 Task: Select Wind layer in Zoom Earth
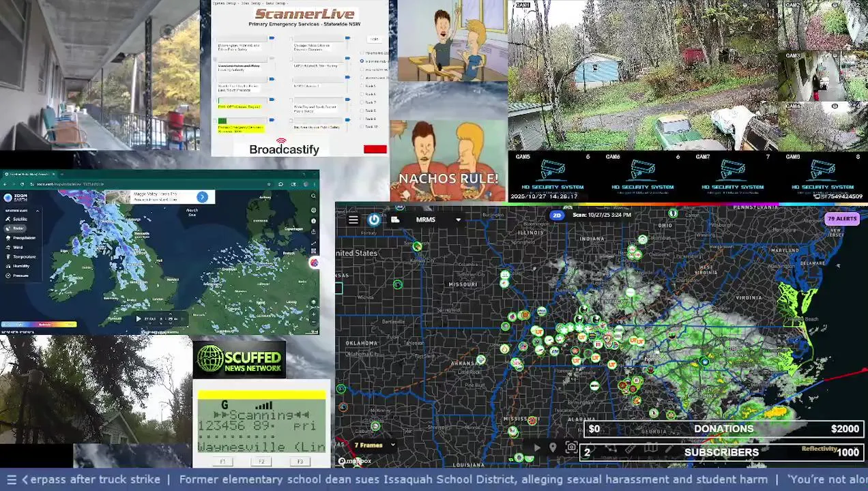coord(15,248)
